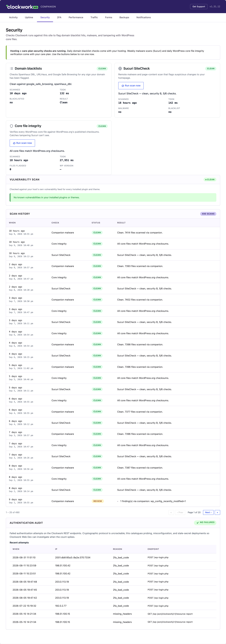Click the "Sep 9, 2026 10:48 pm" timestamp

[21, 245]
